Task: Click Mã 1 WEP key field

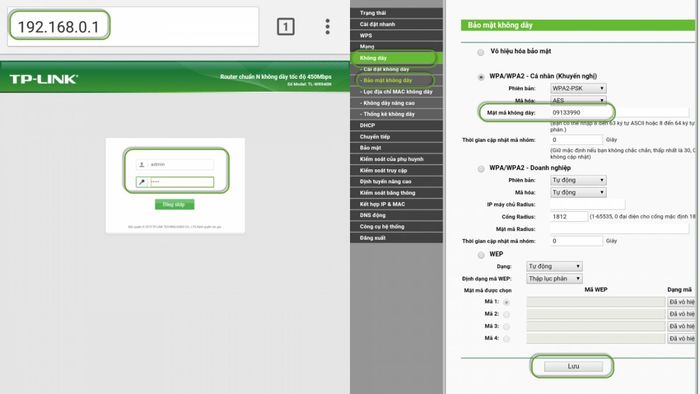Action: [596, 302]
